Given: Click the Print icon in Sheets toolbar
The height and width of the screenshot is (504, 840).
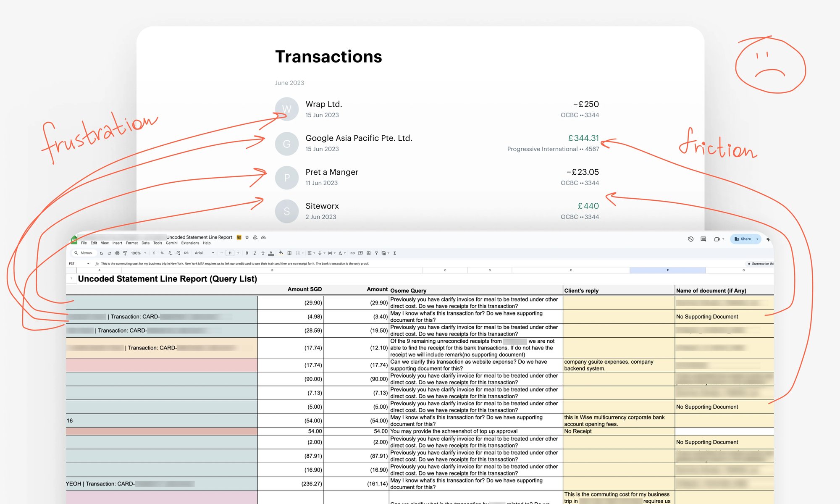Looking at the screenshot, I should 117,253.
